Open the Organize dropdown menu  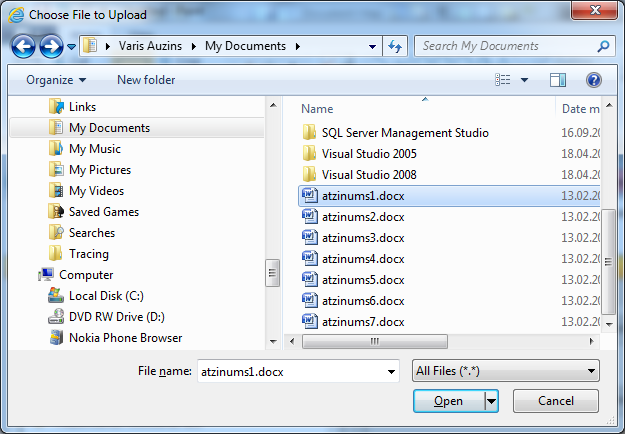[56, 79]
